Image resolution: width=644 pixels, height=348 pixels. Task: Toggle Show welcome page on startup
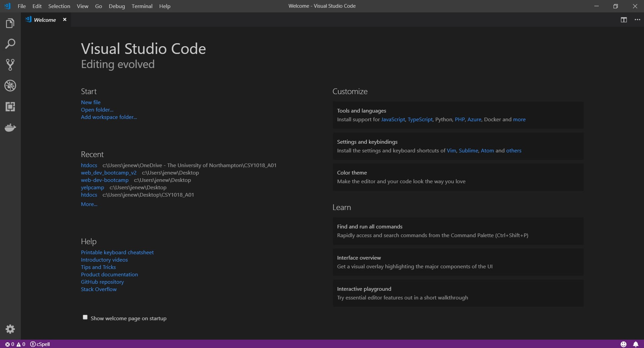[85, 317]
